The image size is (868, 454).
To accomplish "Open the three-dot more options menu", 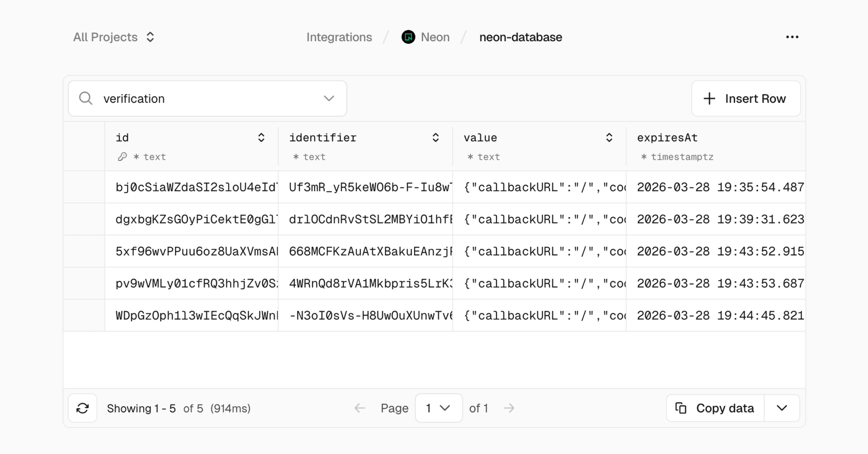I will [x=792, y=37].
